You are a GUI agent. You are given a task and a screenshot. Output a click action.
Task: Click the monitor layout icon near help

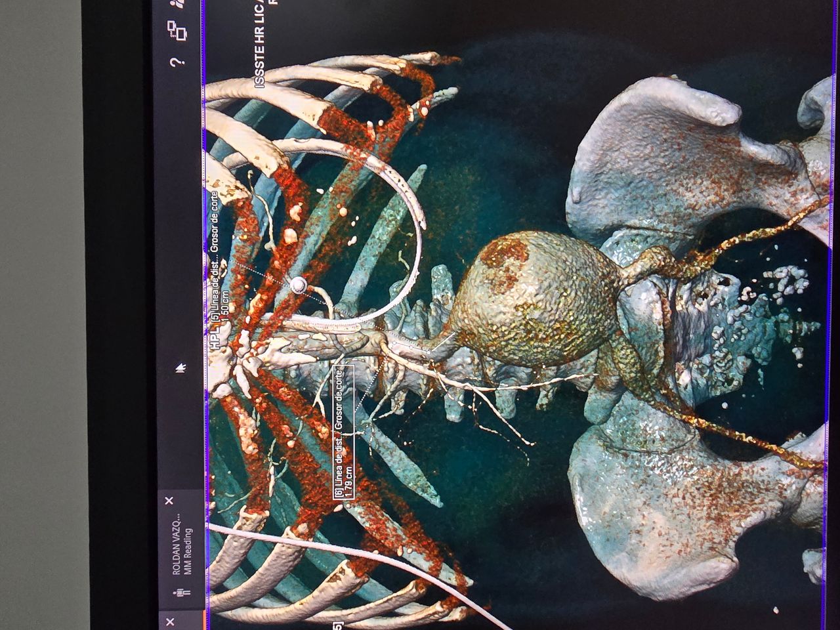(176, 30)
